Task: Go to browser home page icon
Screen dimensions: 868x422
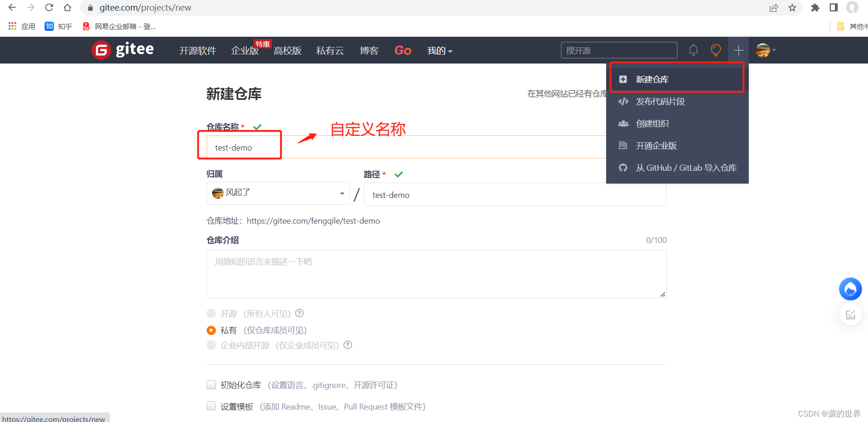Action: 68,7
